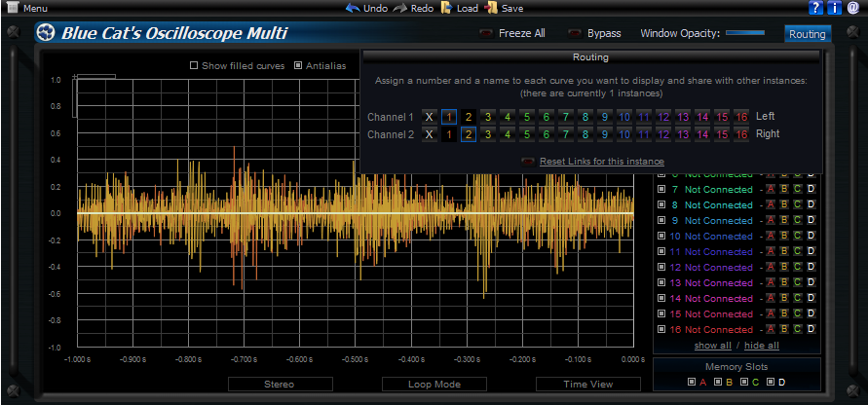Toggle Memory Slot D checkbox
The height and width of the screenshot is (405, 868).
click(772, 382)
